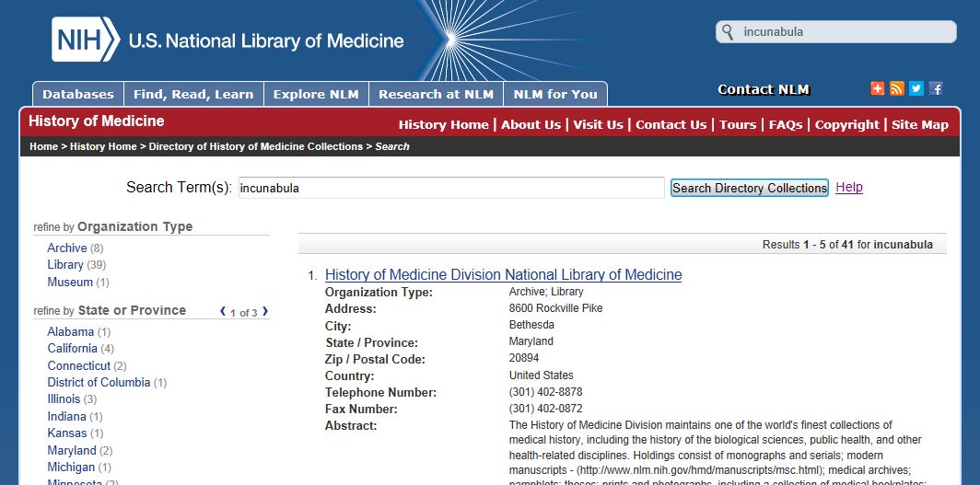This screenshot has width=980, height=485.
Task: Filter results by Illinois
Action: [x=64, y=398]
